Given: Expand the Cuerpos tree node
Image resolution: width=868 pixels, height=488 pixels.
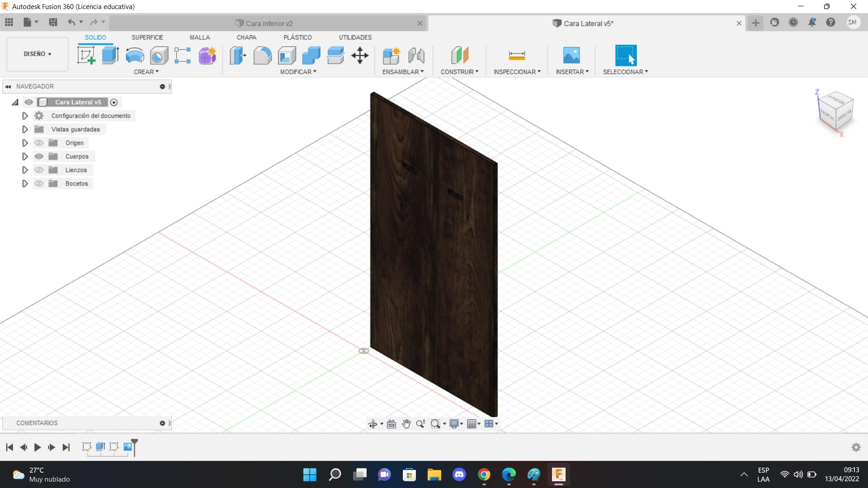Looking at the screenshot, I should click(25, 156).
